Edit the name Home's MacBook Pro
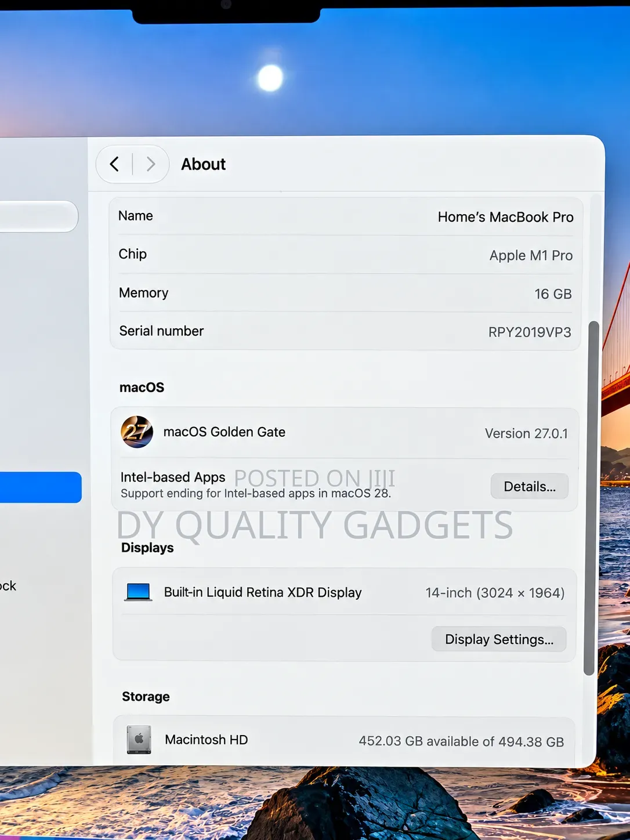 [x=505, y=217]
